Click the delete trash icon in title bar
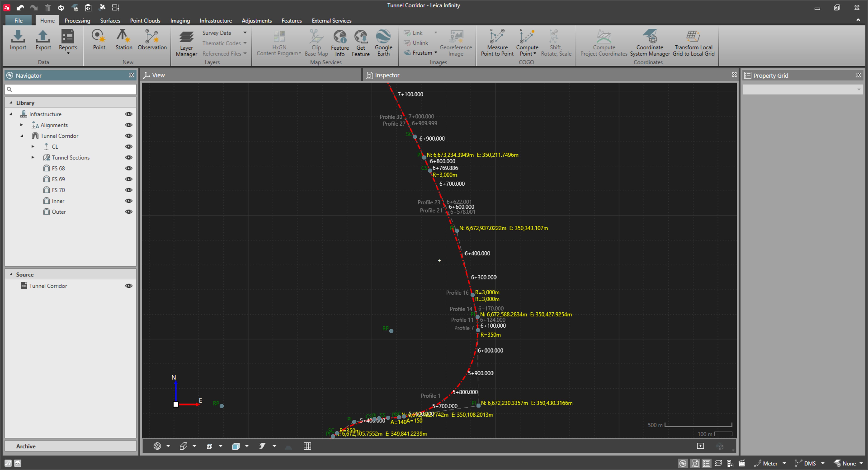This screenshot has width=868, height=470. 48,7
